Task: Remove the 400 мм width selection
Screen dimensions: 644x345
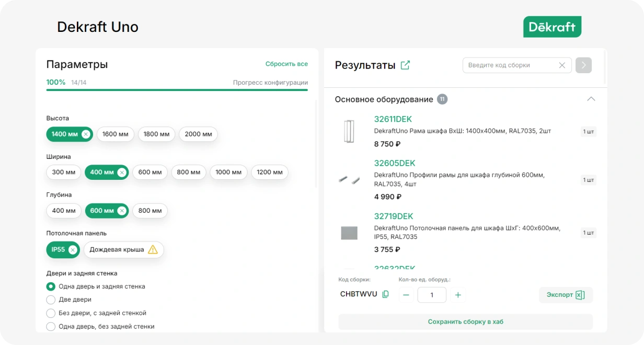Action: tap(122, 172)
